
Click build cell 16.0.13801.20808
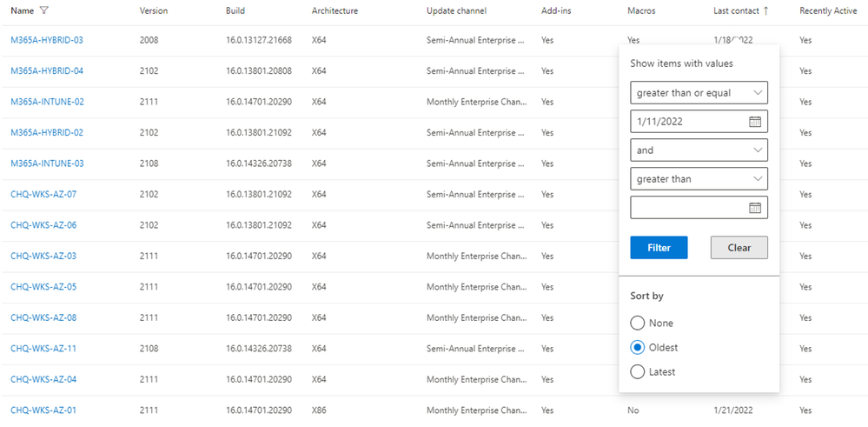click(259, 71)
